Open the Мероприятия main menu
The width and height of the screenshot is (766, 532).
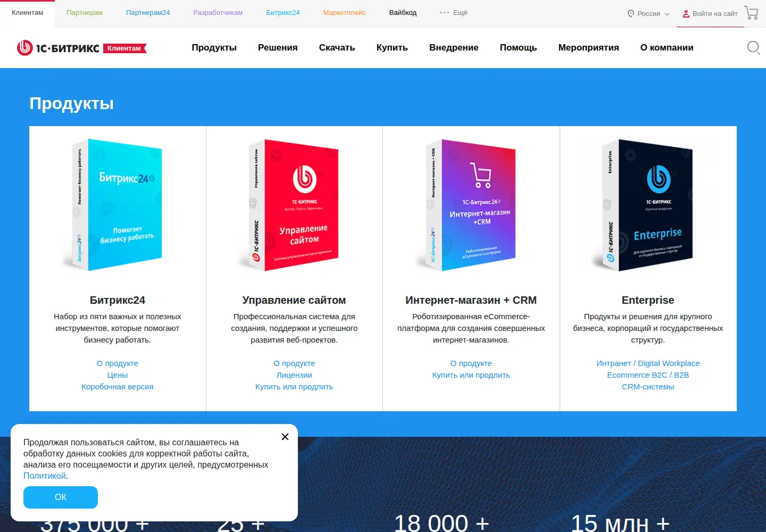588,48
